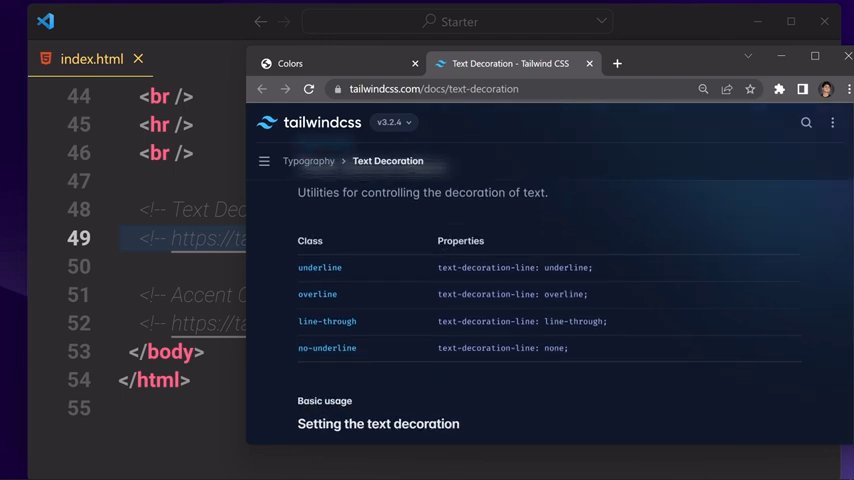The width and height of the screenshot is (854, 480).
Task: Share this page from the address bar
Action: 727,89
